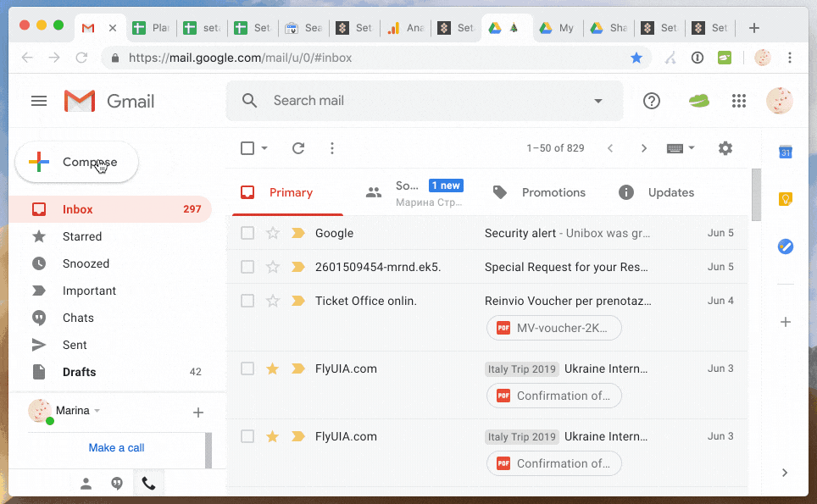Viewport: 817px width, 504px height.
Task: Start a new Hangouts chat plus icon
Action: 198,413
